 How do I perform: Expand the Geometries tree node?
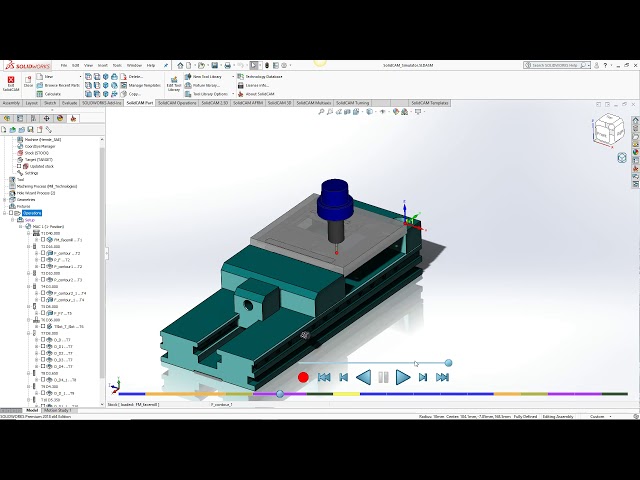coord(4,200)
